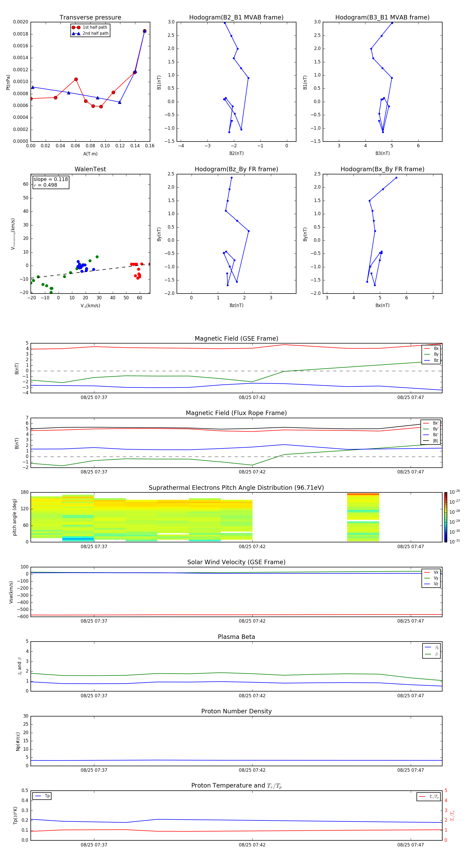473x868 pixels.
Task: Click the By entry in GSE field legend
Action: tap(431, 354)
